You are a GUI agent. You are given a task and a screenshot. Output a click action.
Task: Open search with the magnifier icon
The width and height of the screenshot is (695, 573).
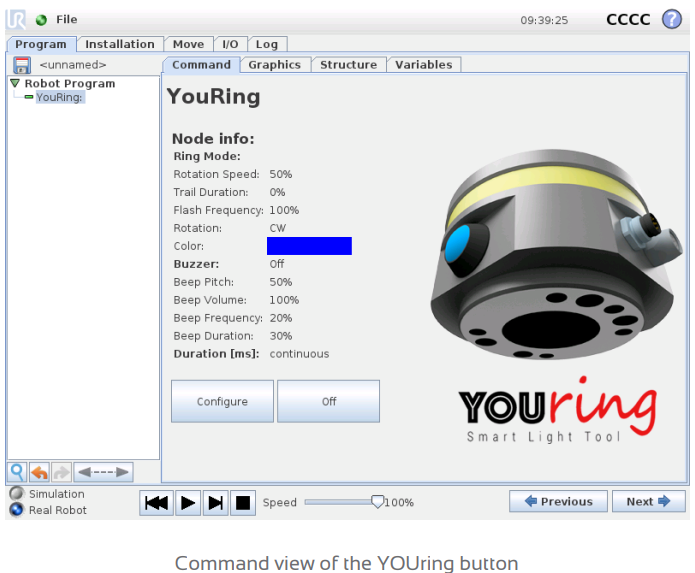coord(17,472)
